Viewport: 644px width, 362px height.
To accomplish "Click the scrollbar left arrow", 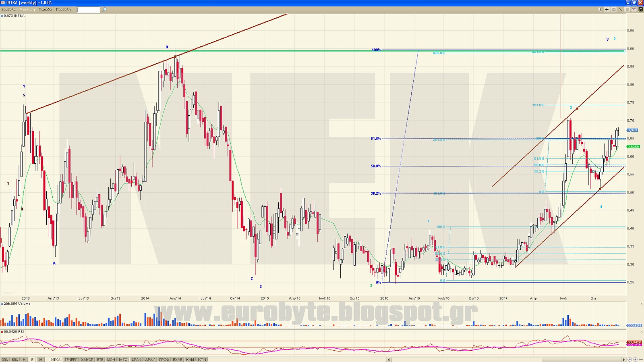I will (389, 360).
